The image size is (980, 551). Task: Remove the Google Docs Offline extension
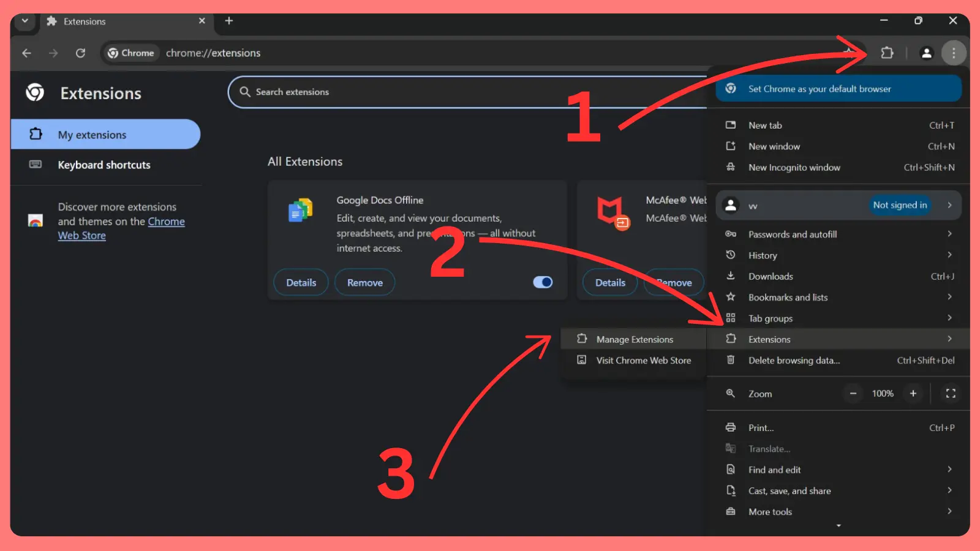tap(364, 282)
